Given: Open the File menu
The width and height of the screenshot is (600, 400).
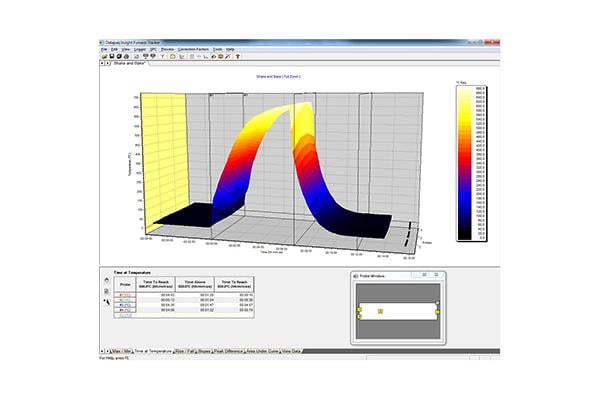Looking at the screenshot, I should click(x=103, y=48).
